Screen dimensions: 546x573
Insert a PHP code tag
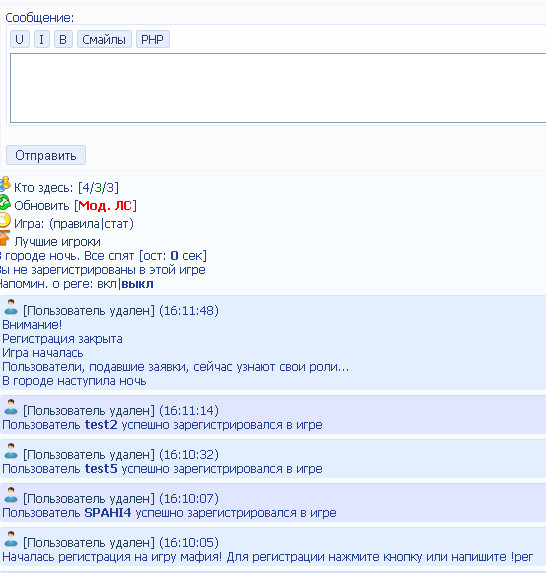point(152,39)
